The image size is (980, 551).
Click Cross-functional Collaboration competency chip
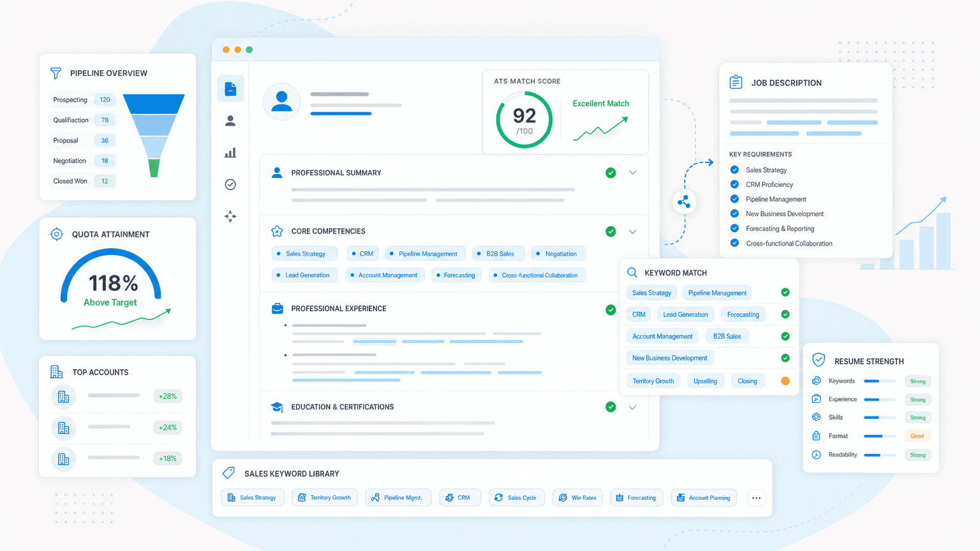pyautogui.click(x=537, y=275)
